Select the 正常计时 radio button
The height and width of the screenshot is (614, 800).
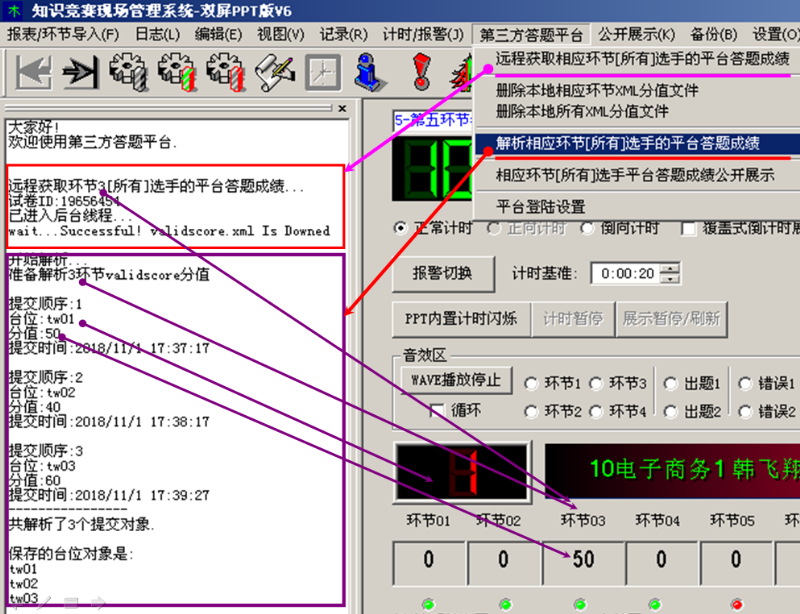(402, 228)
